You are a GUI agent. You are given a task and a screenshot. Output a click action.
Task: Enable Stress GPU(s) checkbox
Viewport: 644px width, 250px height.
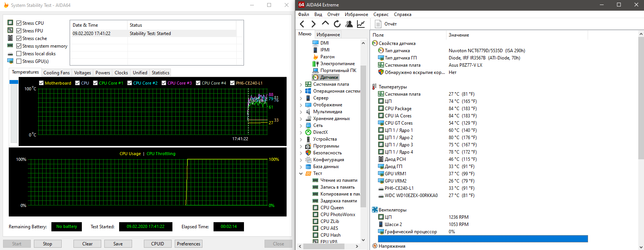tap(19, 61)
